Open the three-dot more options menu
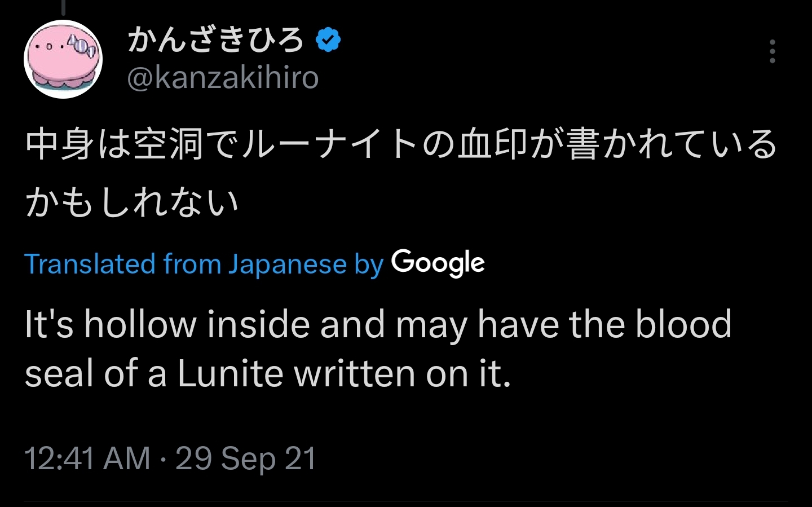The image size is (812, 507). (772, 51)
